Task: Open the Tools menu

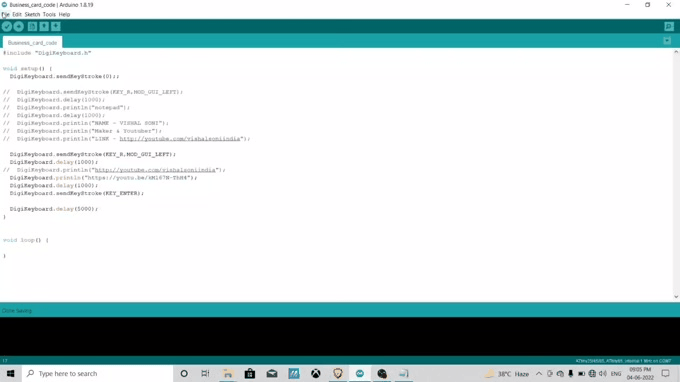Action: tap(49, 14)
